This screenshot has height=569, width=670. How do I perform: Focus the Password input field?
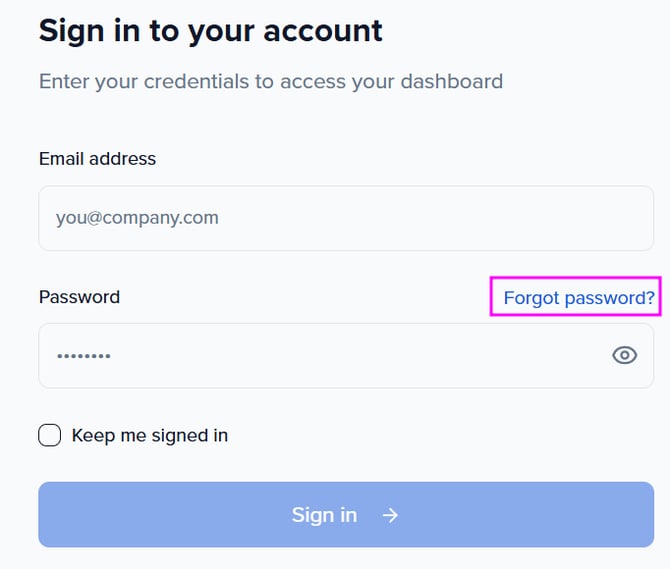320,355
